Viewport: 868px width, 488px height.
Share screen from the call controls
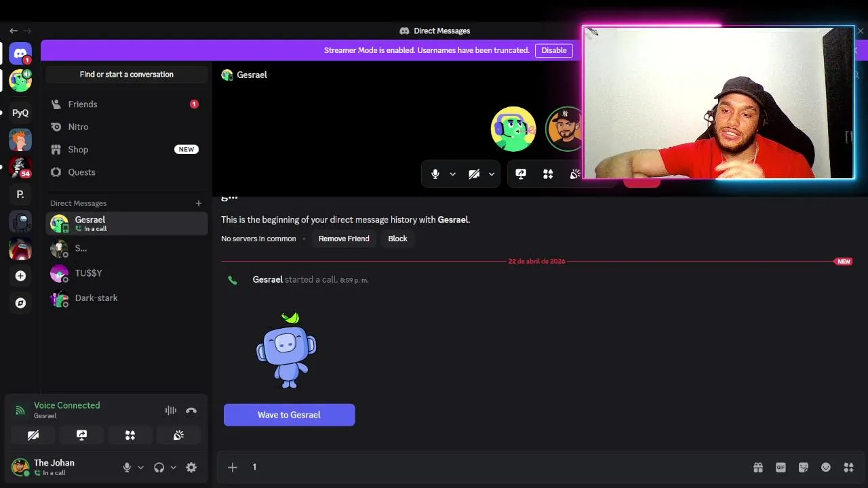(521, 174)
